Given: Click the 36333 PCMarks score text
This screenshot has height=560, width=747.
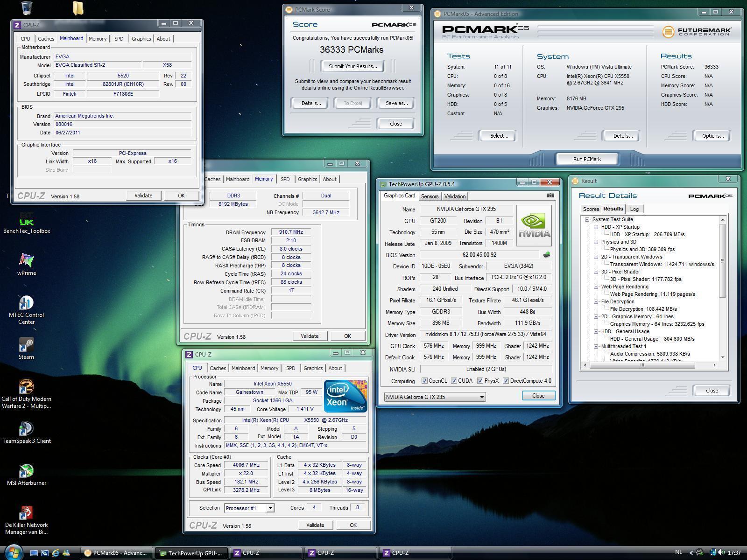Looking at the screenshot, I should click(x=352, y=50).
